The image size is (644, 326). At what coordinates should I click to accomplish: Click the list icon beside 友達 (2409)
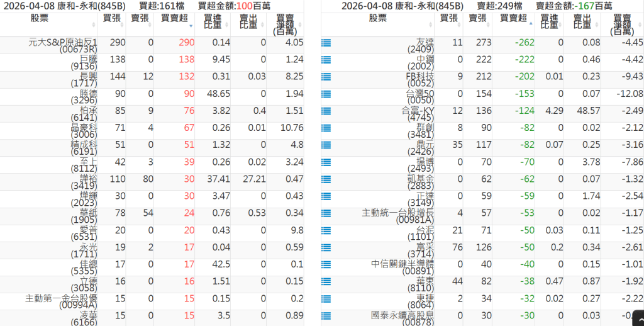tap(326, 43)
